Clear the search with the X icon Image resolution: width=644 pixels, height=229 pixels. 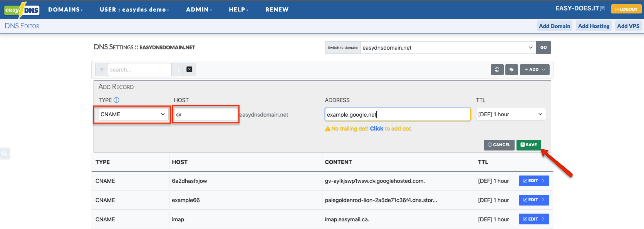[189, 69]
